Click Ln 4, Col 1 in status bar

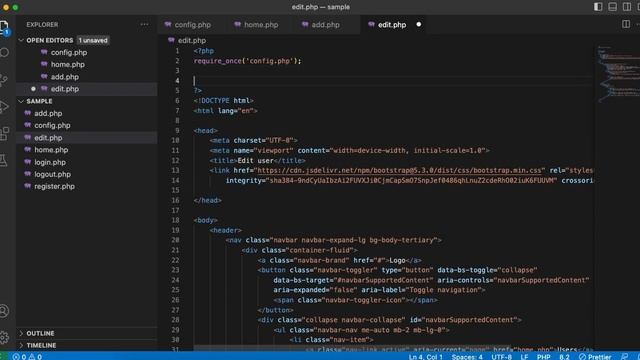click(425, 356)
